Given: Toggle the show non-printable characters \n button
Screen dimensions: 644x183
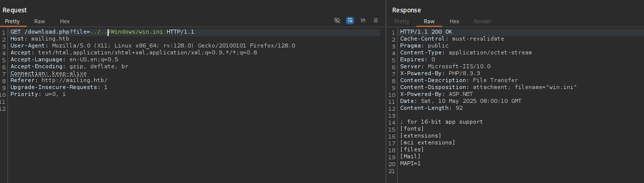Looking at the screenshot, I should pos(363,21).
